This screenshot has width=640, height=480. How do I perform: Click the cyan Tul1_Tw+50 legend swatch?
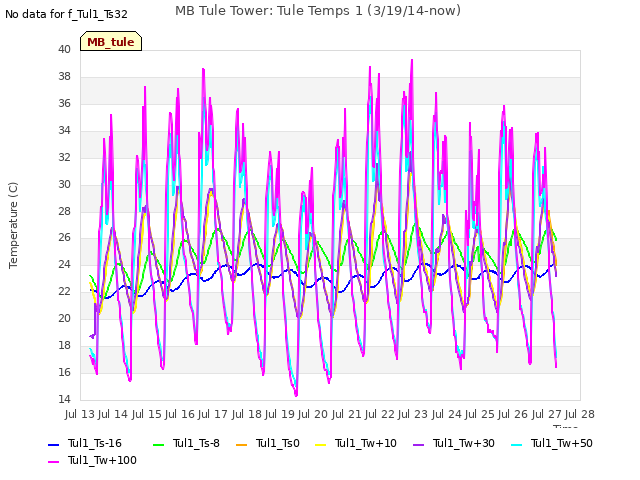[517, 444]
